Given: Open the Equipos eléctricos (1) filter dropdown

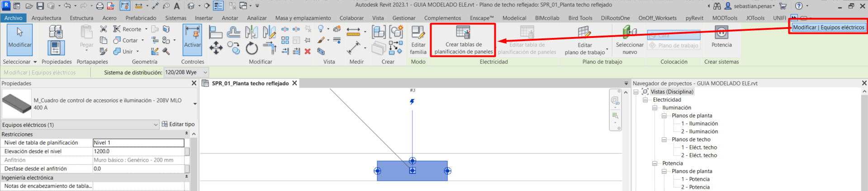Looking at the screenshot, I should pos(156,125).
